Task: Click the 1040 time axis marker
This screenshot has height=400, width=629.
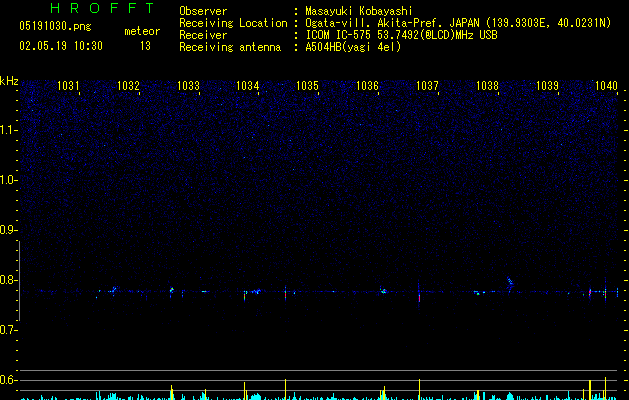Action: click(606, 86)
